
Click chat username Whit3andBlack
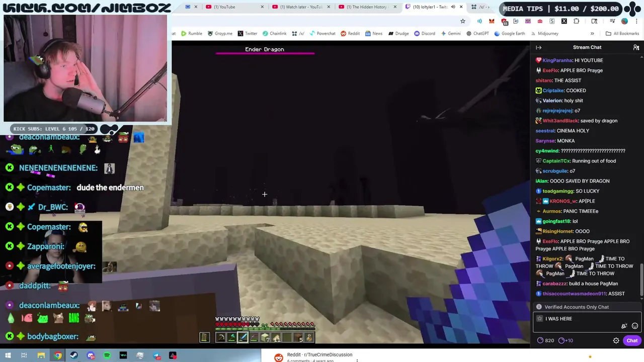(560, 121)
